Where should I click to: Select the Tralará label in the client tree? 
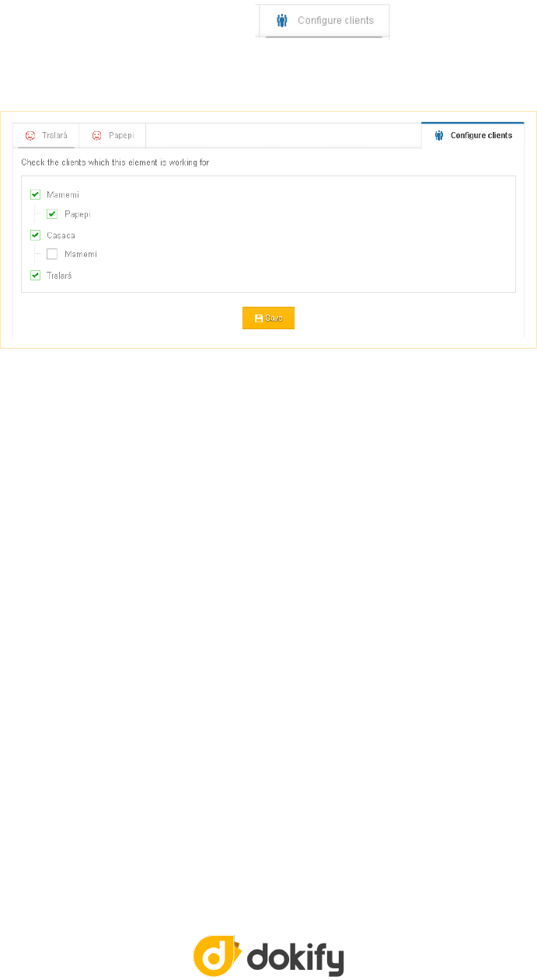[59, 276]
